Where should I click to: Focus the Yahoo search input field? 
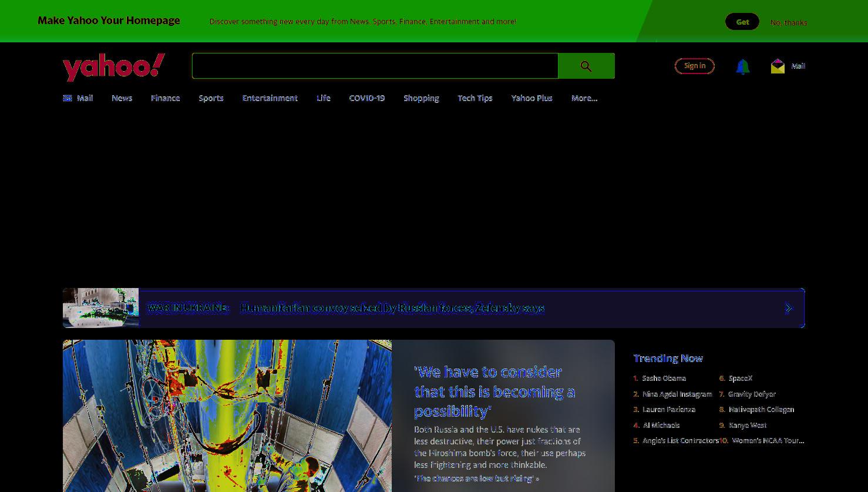(x=375, y=66)
